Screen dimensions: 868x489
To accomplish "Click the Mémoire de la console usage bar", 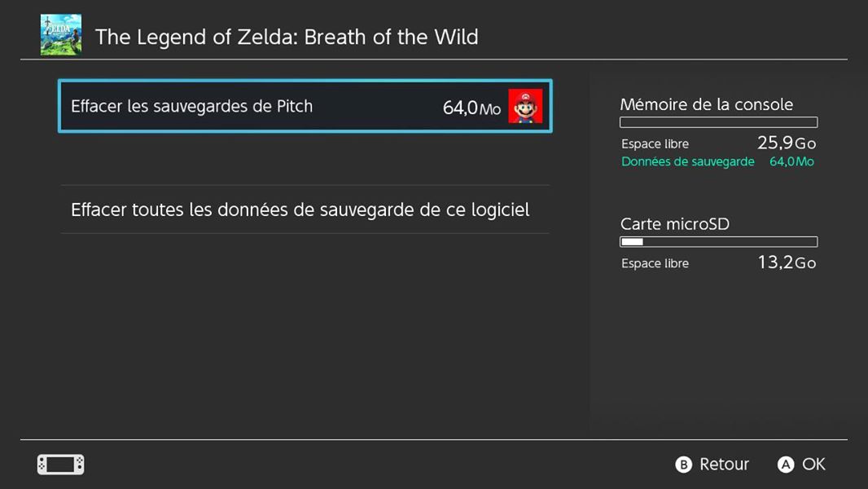I will (x=718, y=122).
